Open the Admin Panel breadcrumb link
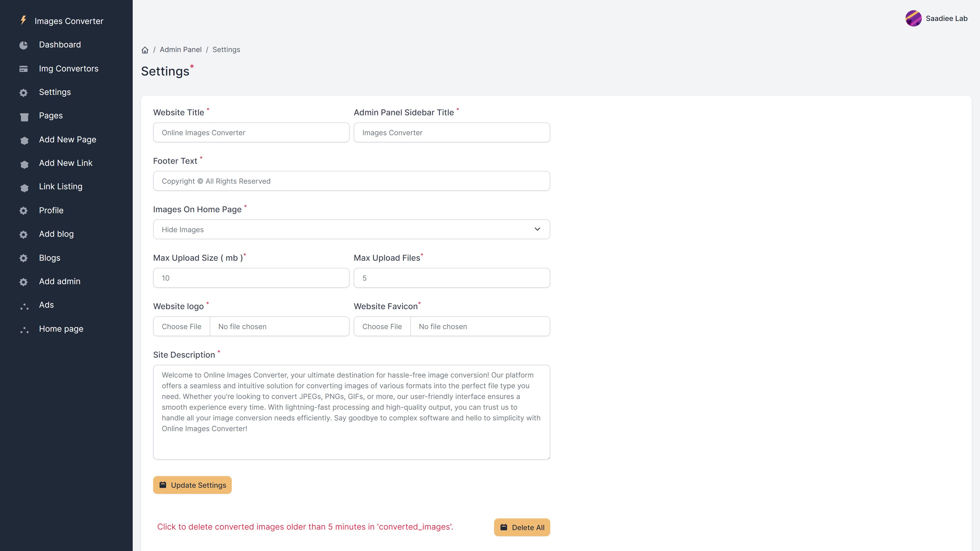This screenshot has width=980, height=551. (x=180, y=49)
